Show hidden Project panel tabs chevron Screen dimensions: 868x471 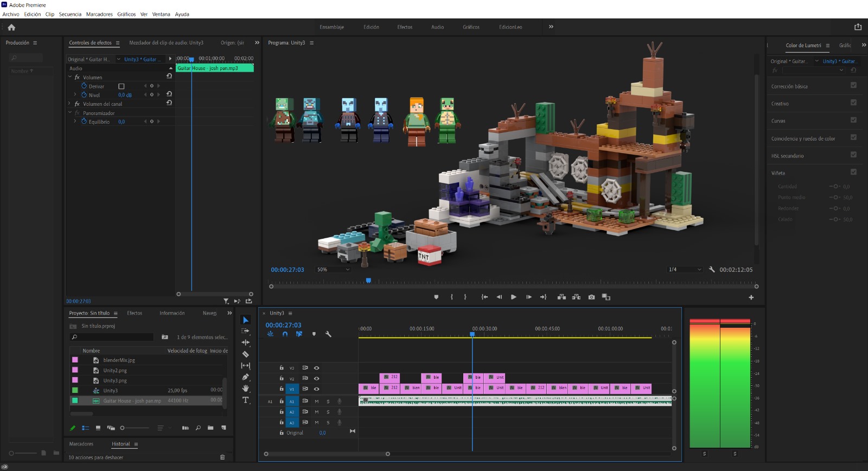click(229, 313)
